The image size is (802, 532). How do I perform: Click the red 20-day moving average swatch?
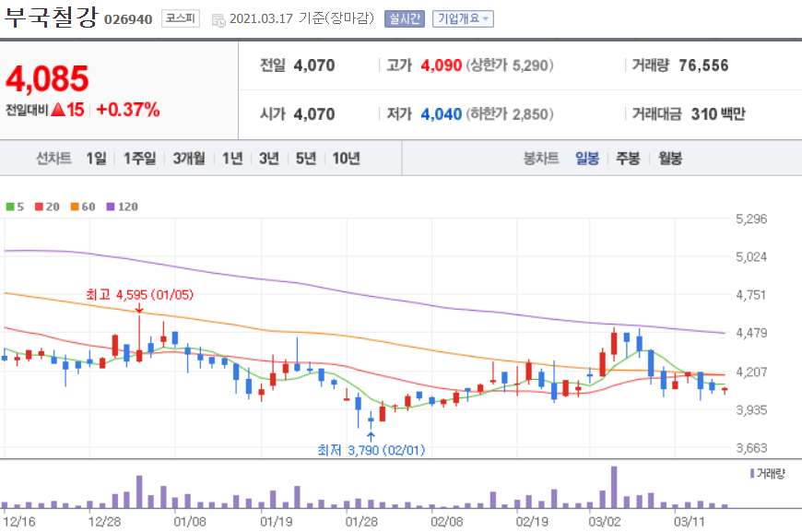click(39, 207)
